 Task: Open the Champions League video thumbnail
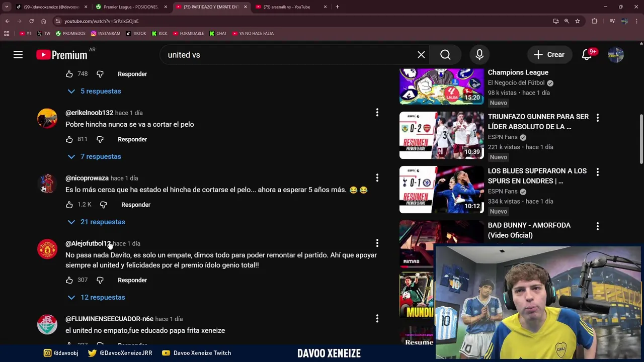point(442,86)
